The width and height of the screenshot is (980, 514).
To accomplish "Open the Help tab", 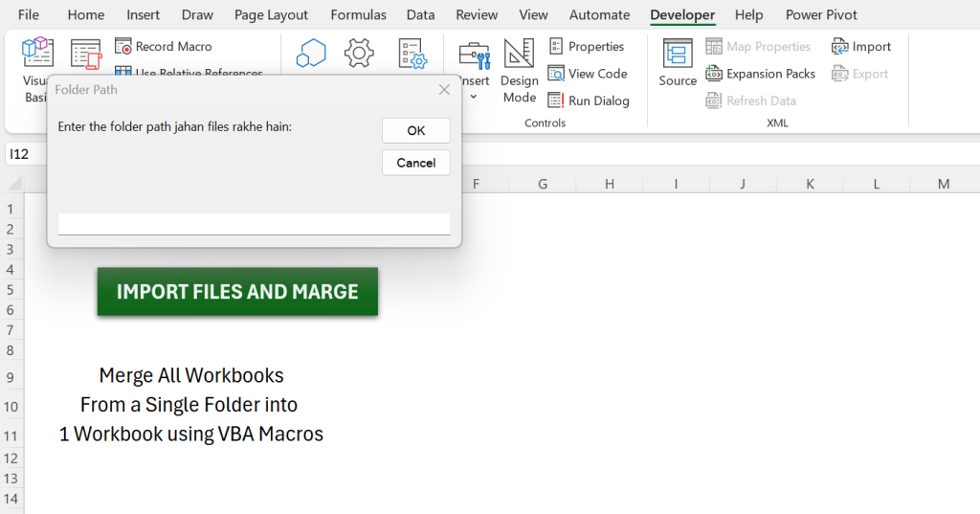I will pyautogui.click(x=748, y=15).
